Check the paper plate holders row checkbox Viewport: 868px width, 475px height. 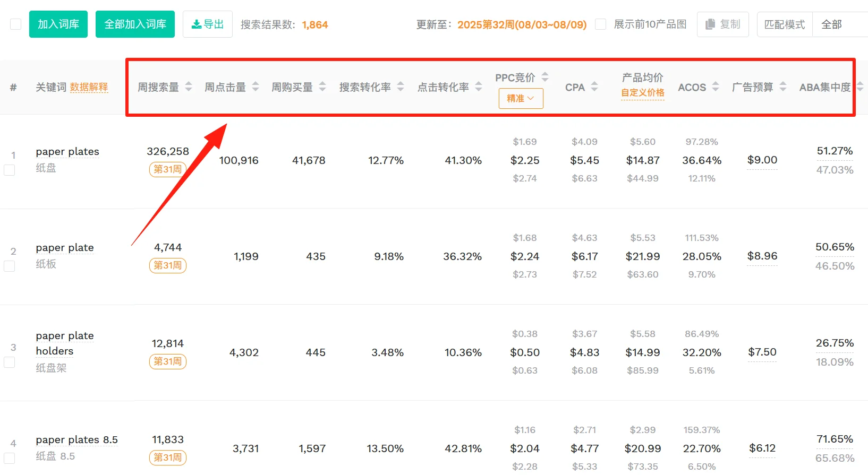tap(10, 362)
